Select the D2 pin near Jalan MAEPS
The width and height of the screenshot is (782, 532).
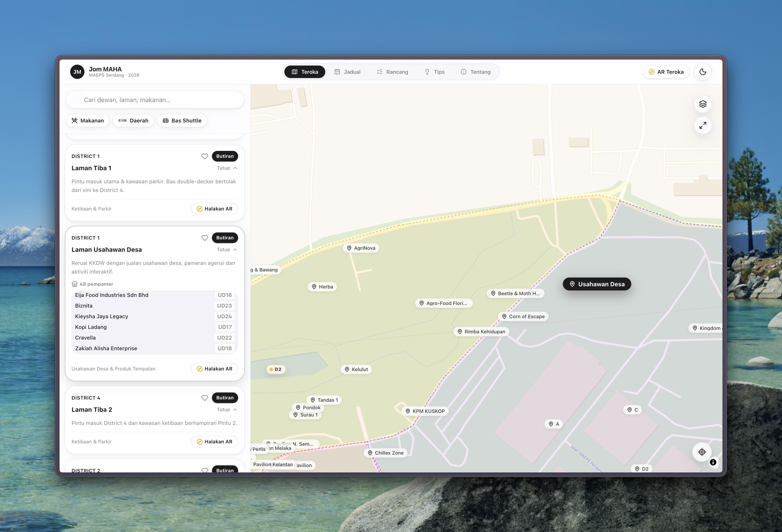pos(642,469)
